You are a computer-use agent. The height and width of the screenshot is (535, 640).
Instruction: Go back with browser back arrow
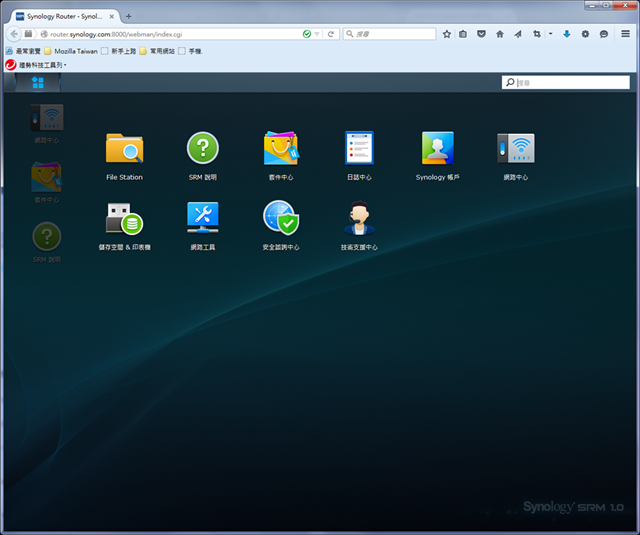tap(14, 34)
